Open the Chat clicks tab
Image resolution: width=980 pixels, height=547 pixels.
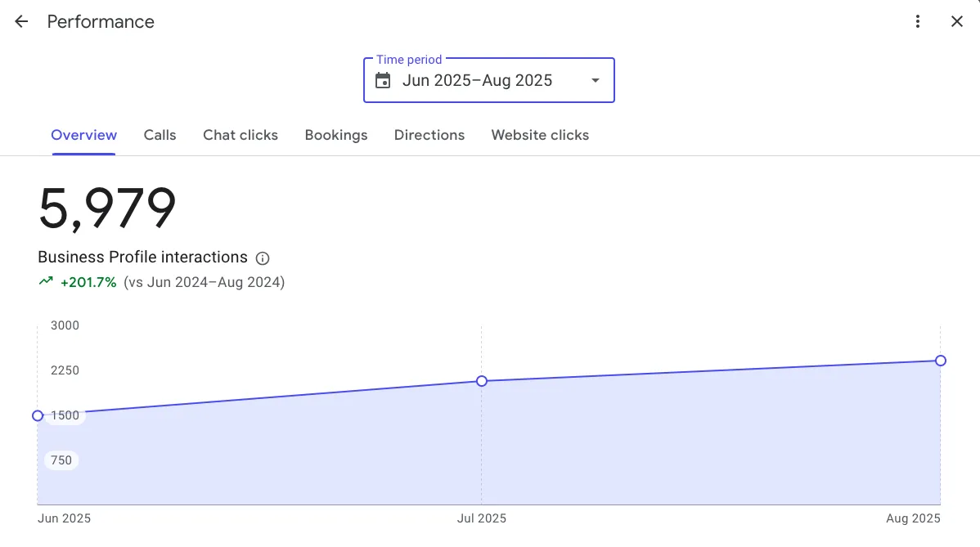click(x=241, y=135)
